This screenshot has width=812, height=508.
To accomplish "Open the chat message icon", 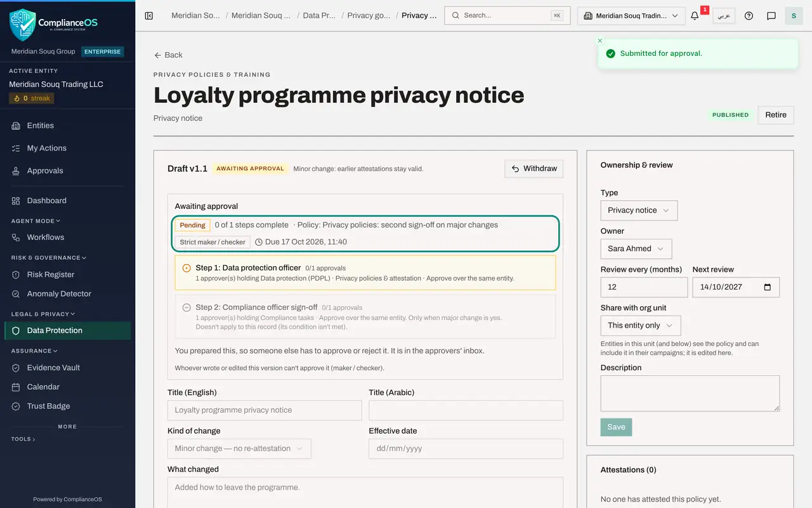I will [771, 16].
